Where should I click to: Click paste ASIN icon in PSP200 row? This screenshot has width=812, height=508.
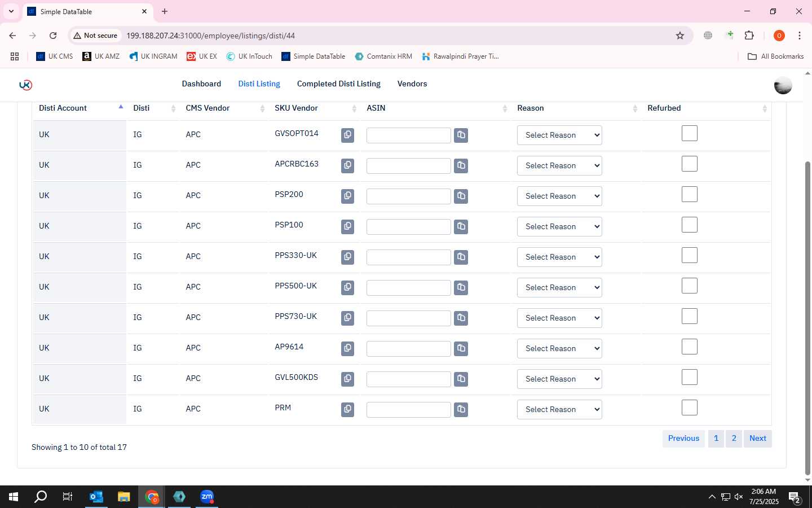461,196
